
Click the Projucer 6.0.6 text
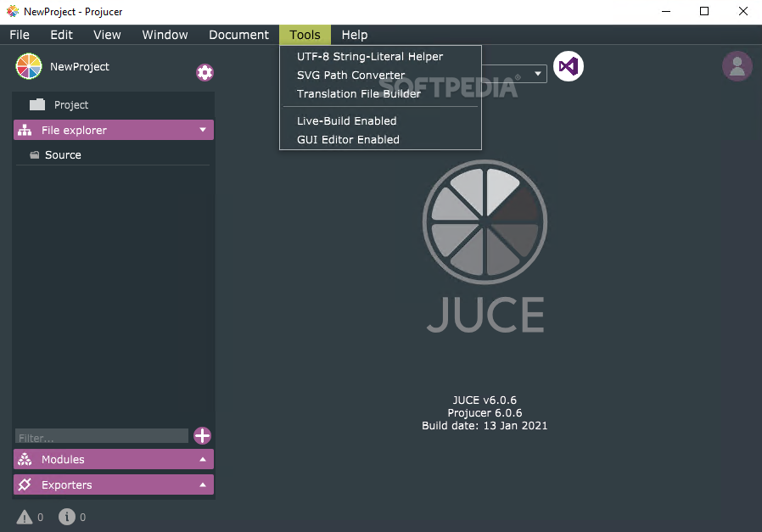click(x=485, y=413)
